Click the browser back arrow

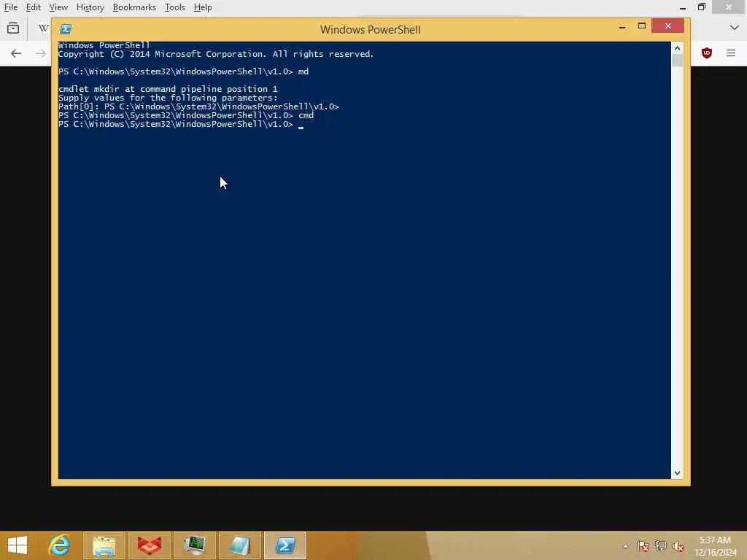click(16, 53)
